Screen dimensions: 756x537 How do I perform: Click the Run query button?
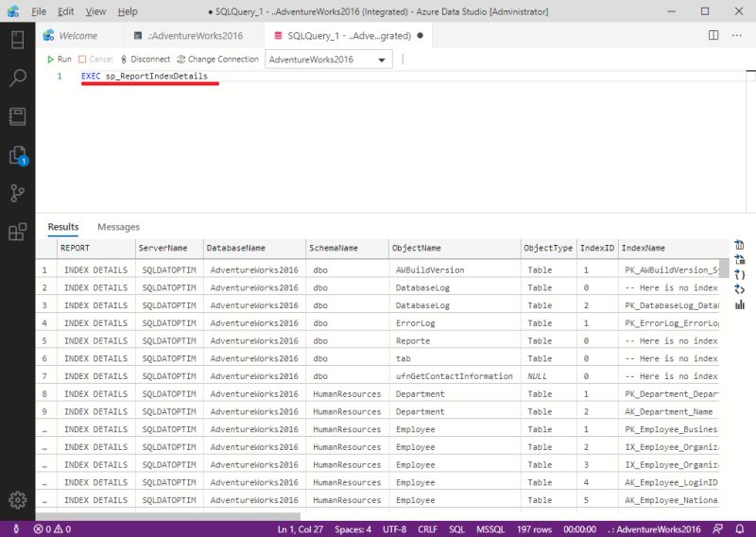59,60
